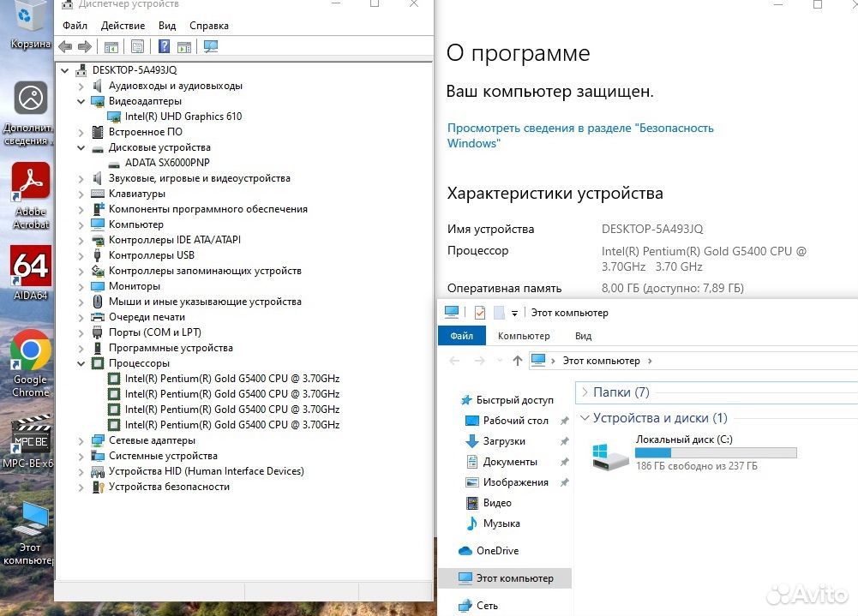Open the Properties toolbar icon in Device Manager
This screenshot has width=858, height=616.
[137, 46]
